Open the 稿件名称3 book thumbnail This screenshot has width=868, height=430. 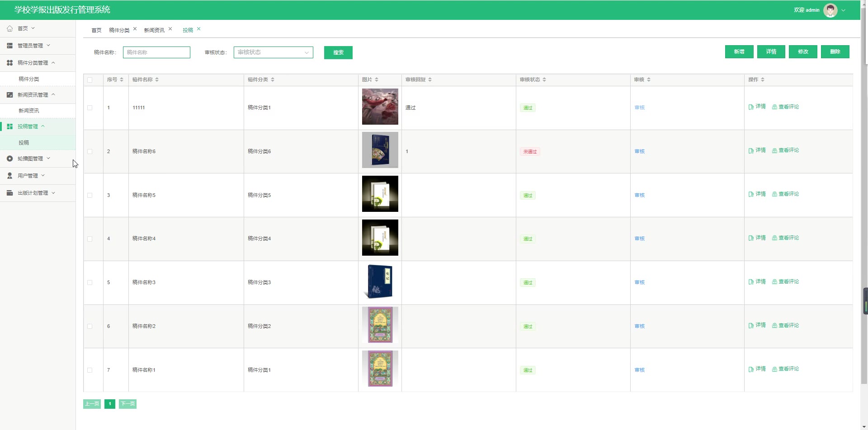tap(380, 281)
